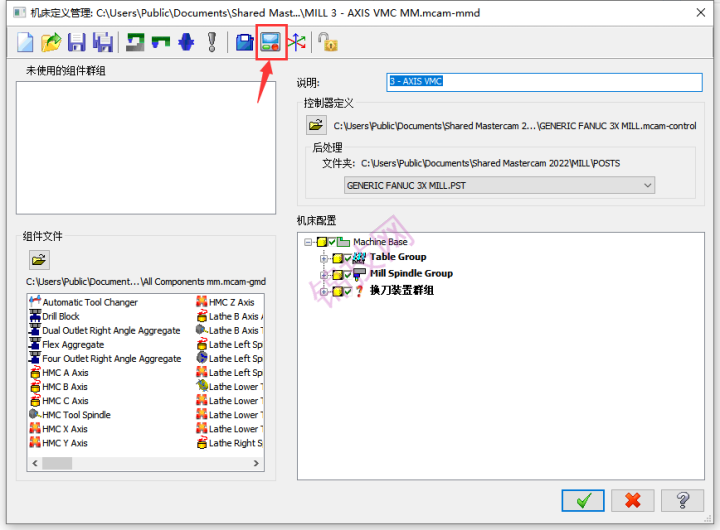Uncheck the Table Group checkbox
Screen dimensions: 720x530
[x=348, y=258]
